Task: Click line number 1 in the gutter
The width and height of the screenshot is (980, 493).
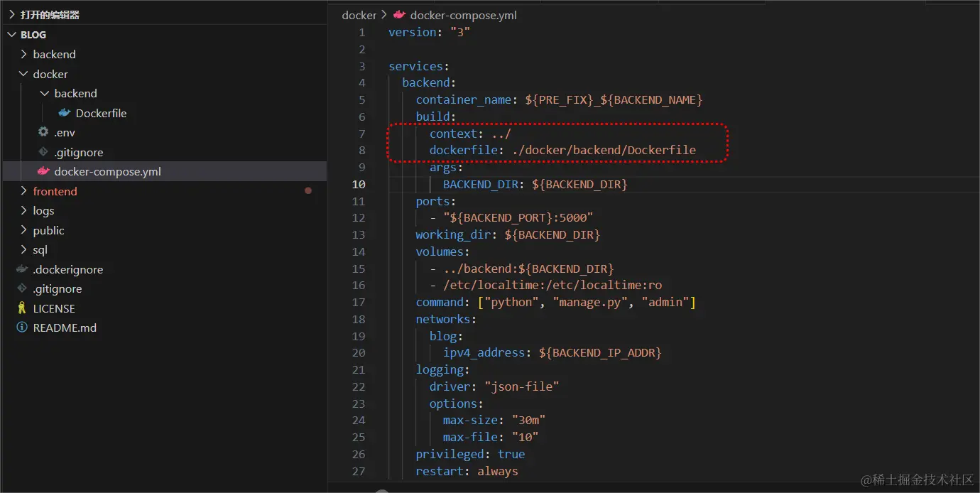Action: (x=362, y=32)
